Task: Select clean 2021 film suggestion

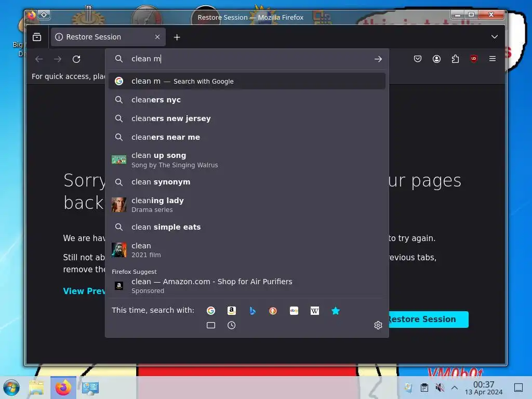Action: [x=247, y=250]
